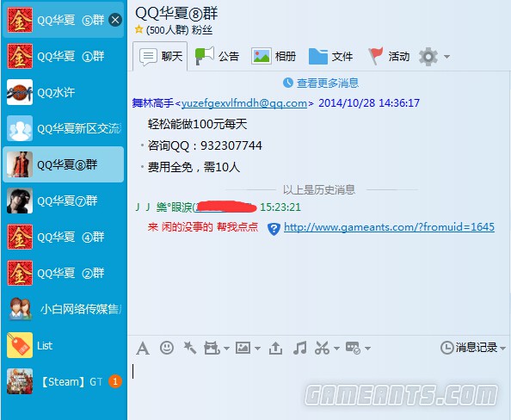
Task: Open the 文件 tab
Action: pos(331,57)
